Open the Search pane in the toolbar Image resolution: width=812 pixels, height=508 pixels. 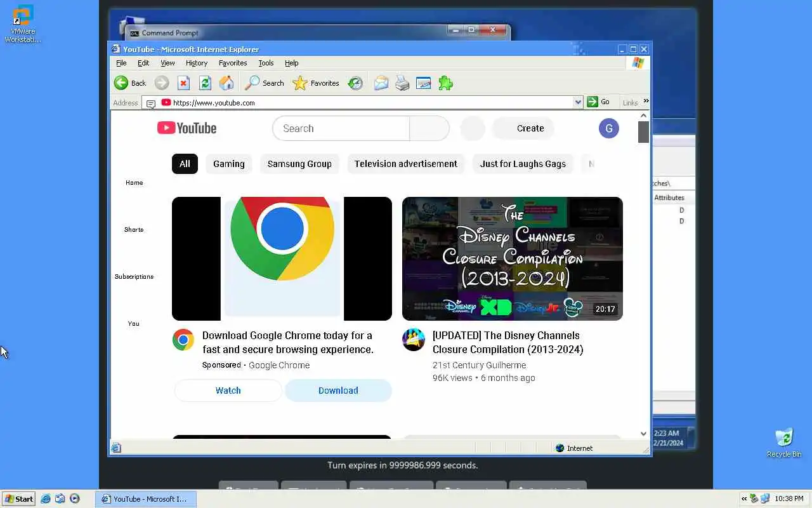point(265,83)
